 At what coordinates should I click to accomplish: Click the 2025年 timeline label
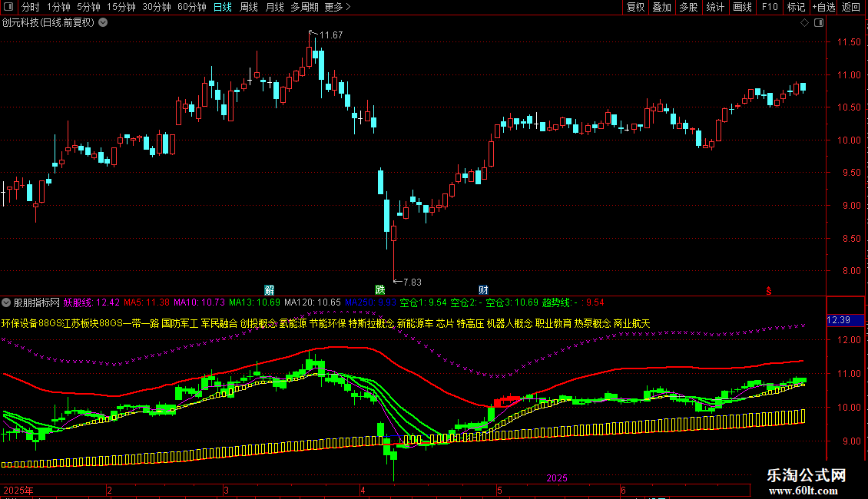point(18,490)
